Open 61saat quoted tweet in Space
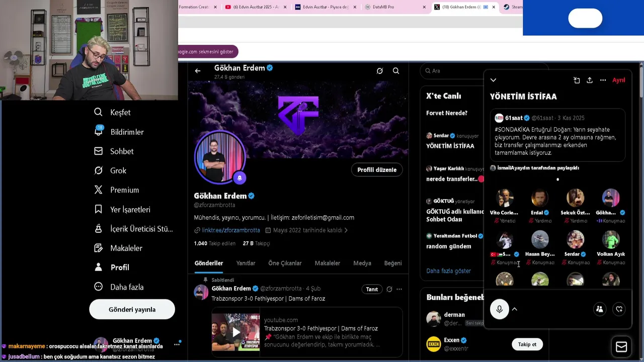644x362 pixels. click(x=558, y=135)
